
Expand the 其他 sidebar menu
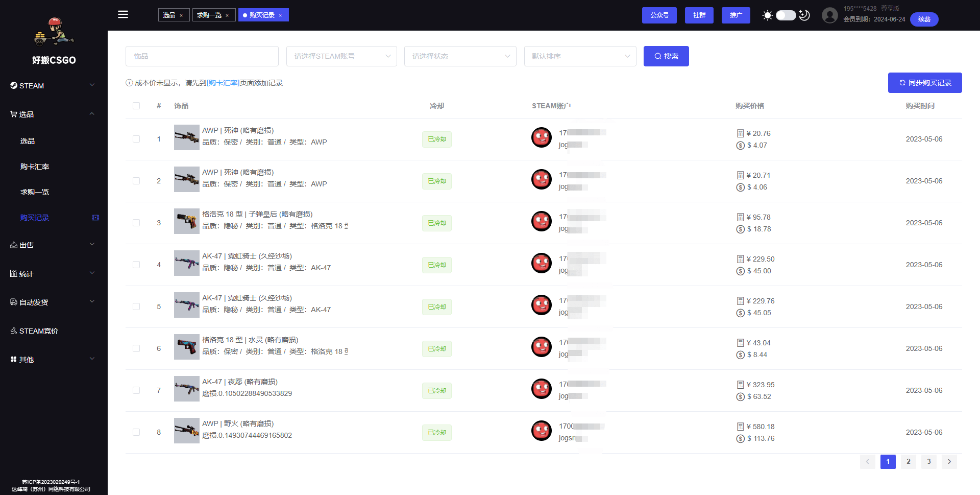54,360
